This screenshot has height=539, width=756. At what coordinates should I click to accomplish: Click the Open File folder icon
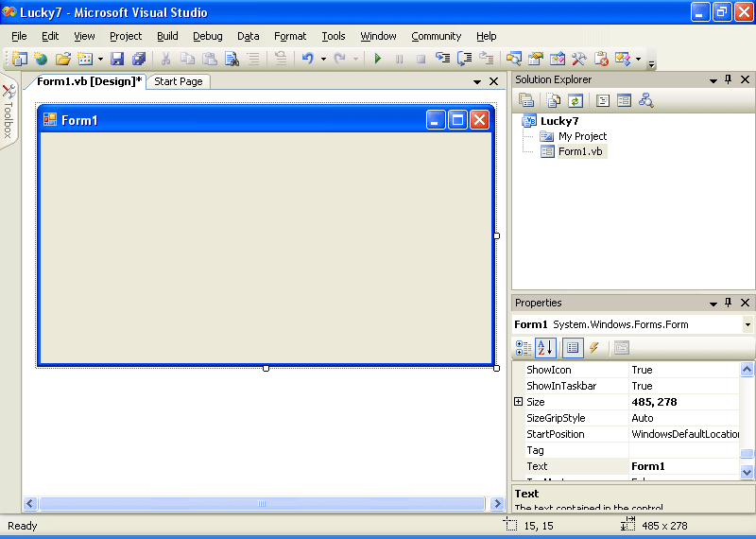[62, 59]
